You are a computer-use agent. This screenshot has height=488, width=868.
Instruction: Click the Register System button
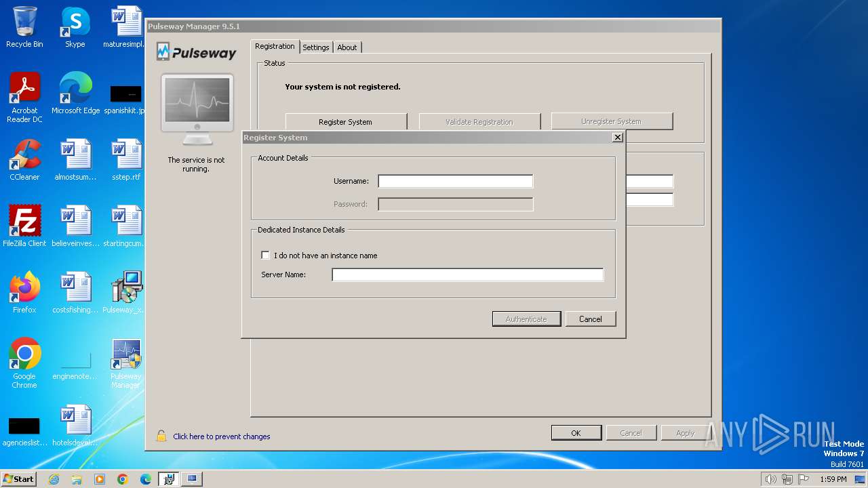[x=346, y=122]
